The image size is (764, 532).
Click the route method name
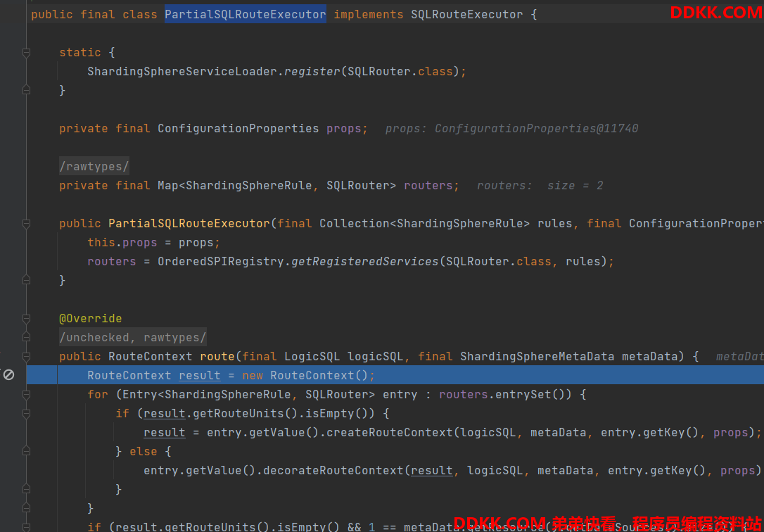[217, 357]
